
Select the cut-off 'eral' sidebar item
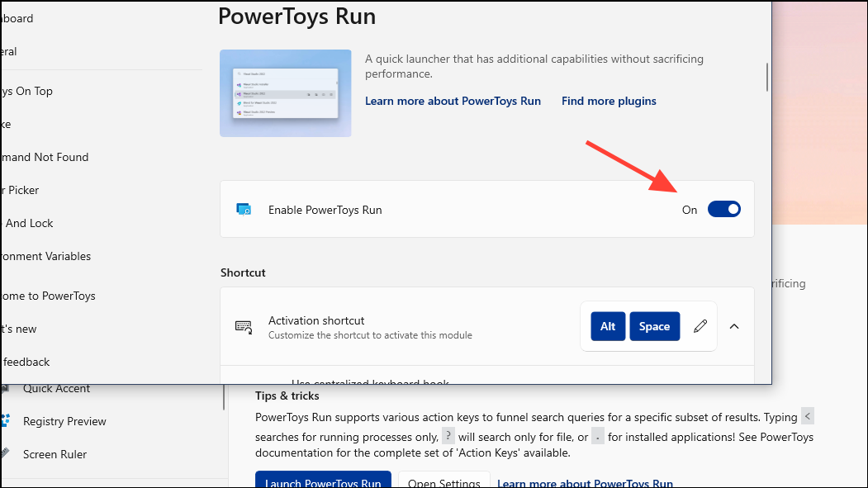coord(9,51)
